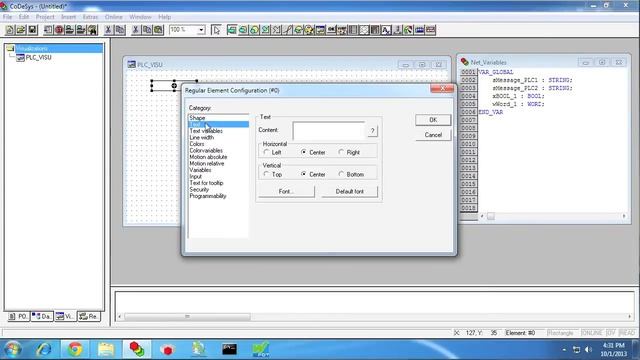The width and height of the screenshot is (640, 360).
Task: Choose the Motion relative category
Action: (x=207, y=164)
